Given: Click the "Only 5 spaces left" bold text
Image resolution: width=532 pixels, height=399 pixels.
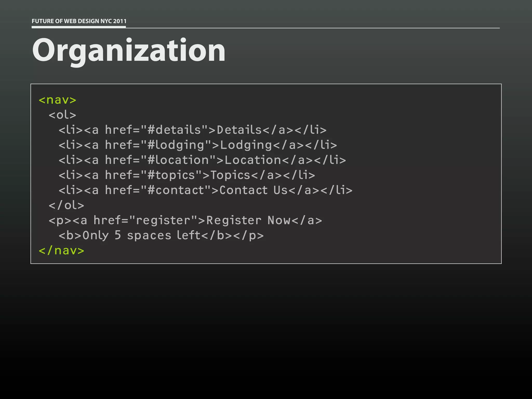Looking at the screenshot, I should [142, 235].
